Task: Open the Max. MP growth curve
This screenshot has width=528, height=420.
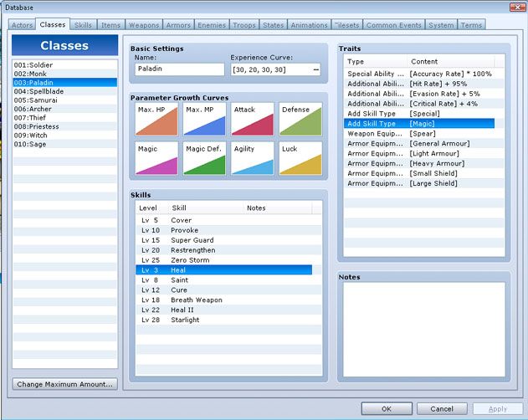Action: click(204, 120)
